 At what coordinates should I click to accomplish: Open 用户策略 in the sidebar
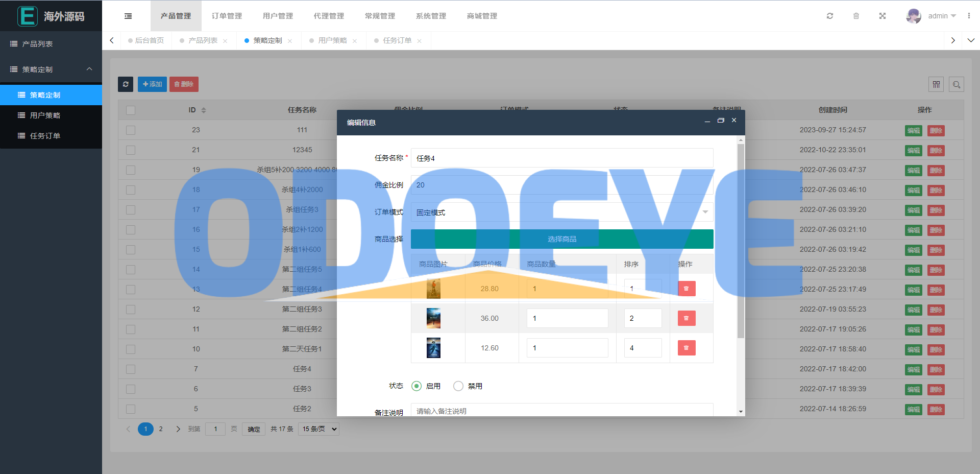[51, 115]
